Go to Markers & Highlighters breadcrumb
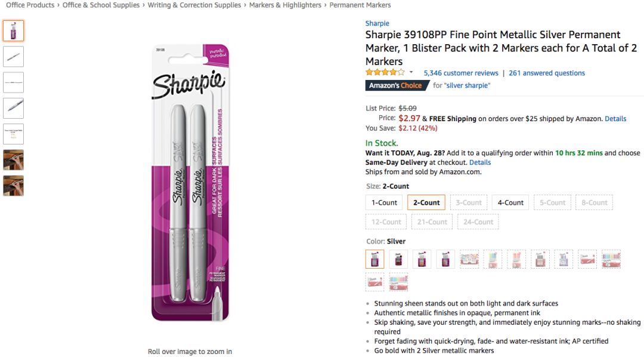644x357 pixels. click(x=285, y=5)
